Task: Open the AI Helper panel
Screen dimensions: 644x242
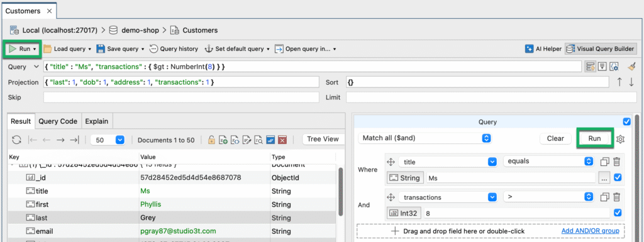Action: tap(543, 49)
